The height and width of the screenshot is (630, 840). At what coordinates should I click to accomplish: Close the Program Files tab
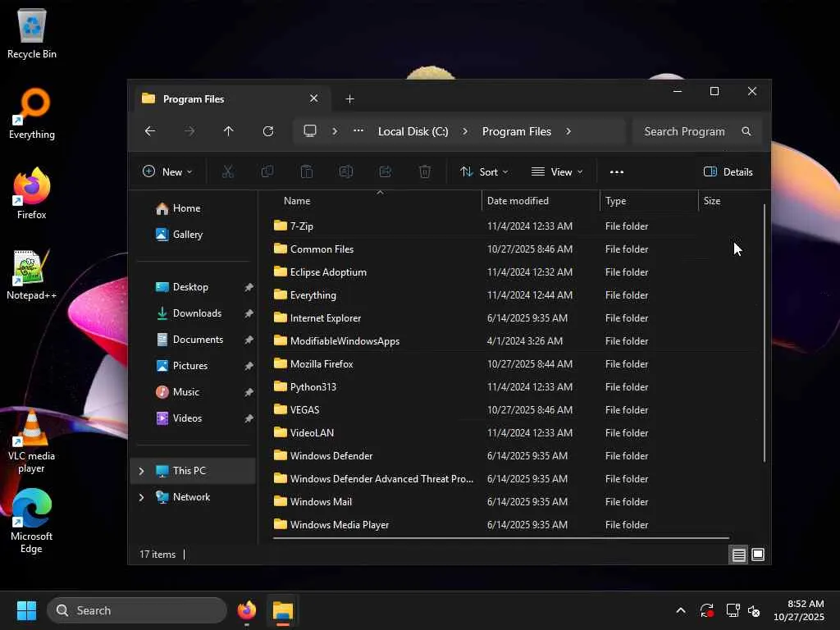click(x=314, y=98)
